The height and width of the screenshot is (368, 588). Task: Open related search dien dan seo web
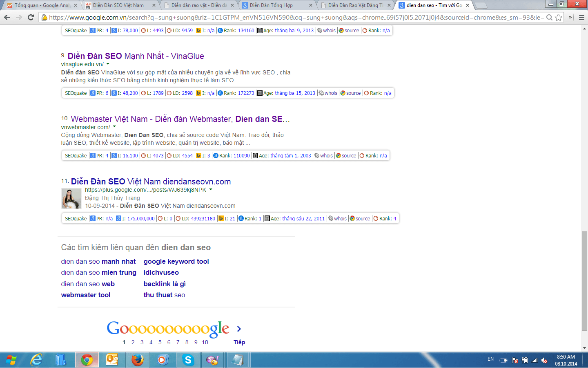click(88, 284)
